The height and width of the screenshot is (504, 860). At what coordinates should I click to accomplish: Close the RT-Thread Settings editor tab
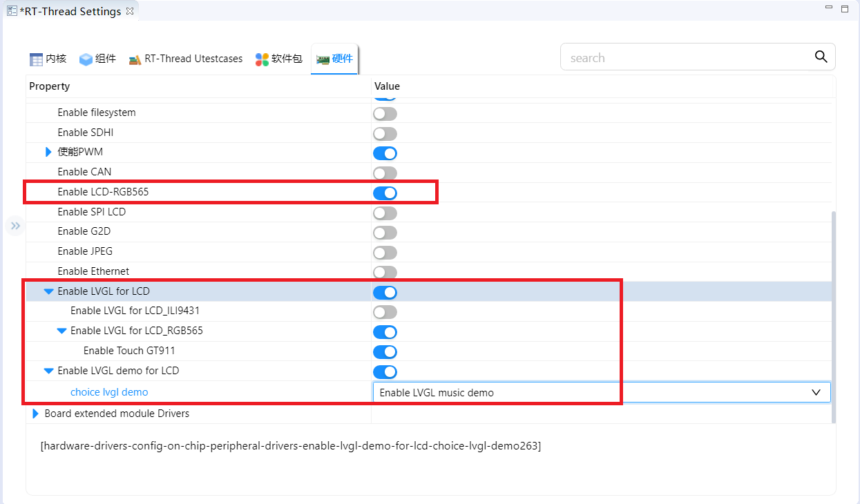[x=130, y=11]
